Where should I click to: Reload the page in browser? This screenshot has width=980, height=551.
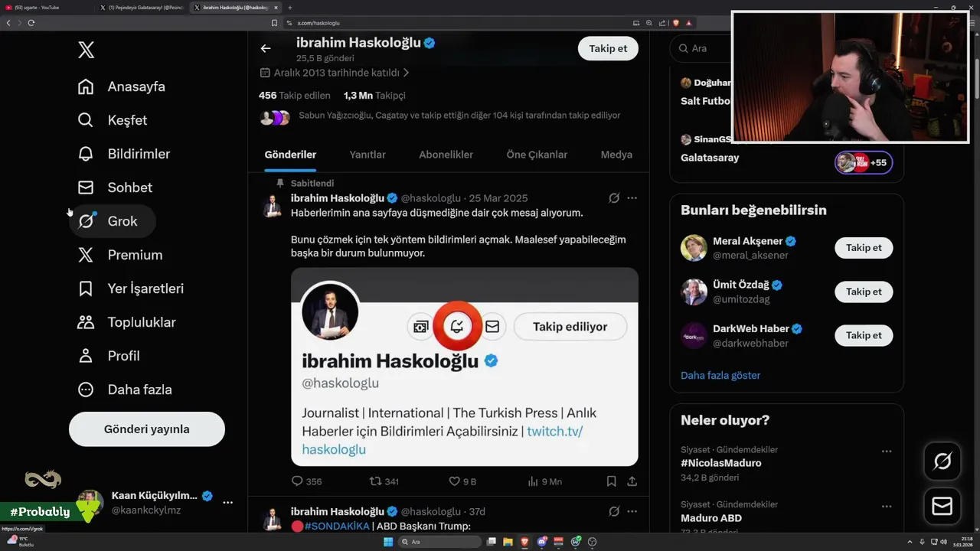point(31,23)
